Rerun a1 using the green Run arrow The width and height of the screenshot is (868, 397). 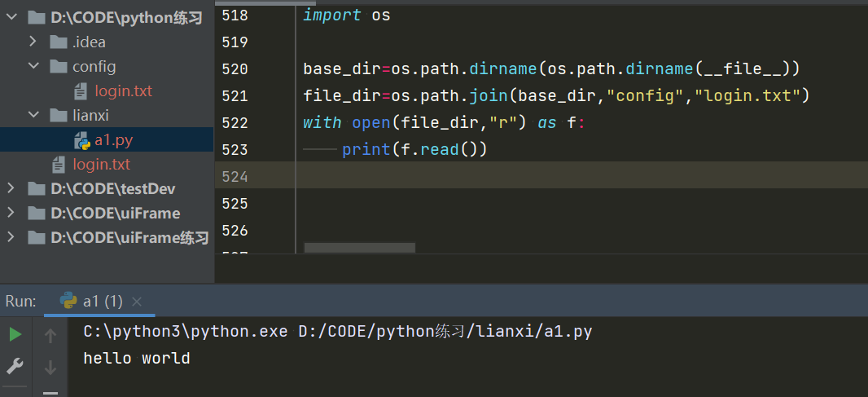pos(15,334)
